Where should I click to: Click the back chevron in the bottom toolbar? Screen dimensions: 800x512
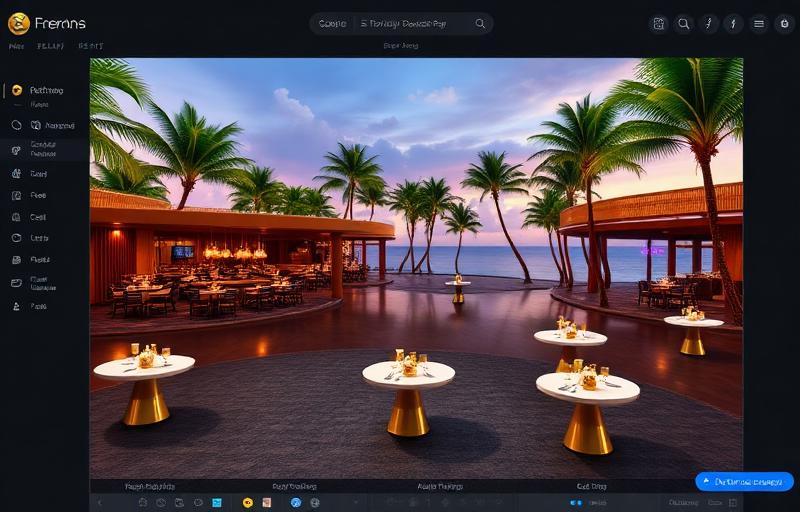pos(99,503)
